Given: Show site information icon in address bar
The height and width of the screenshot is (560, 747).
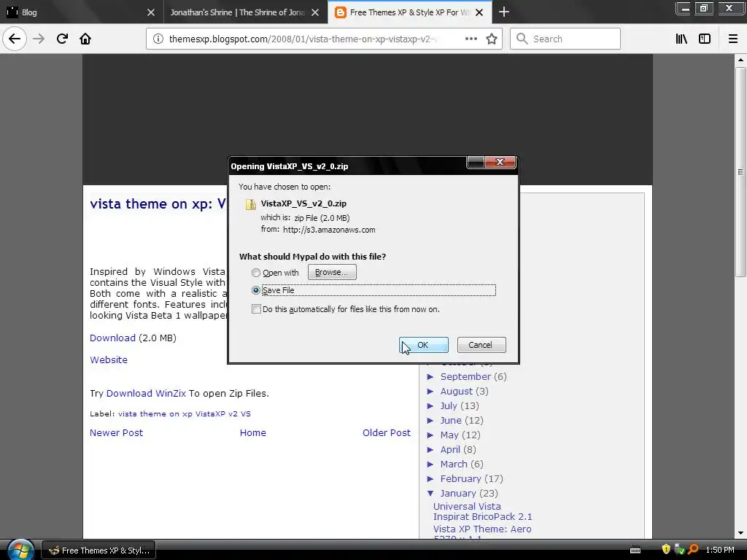Looking at the screenshot, I should pyautogui.click(x=158, y=39).
